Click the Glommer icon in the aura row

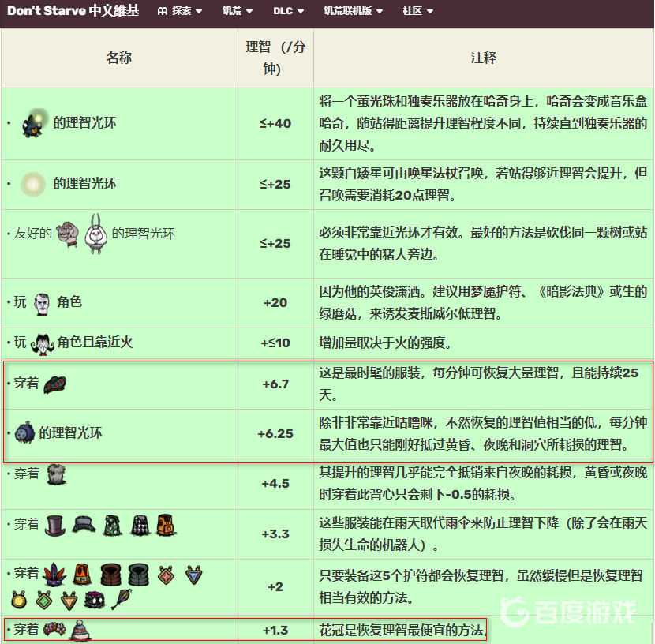coord(24,432)
